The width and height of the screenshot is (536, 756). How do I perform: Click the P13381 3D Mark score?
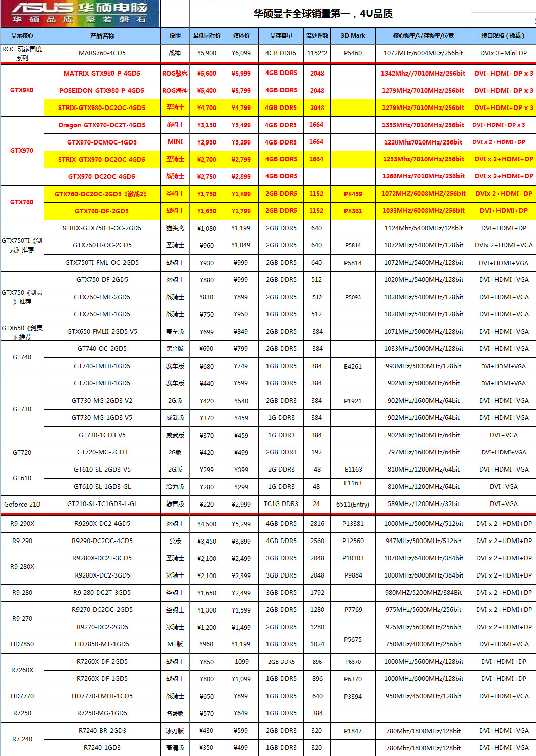tap(353, 524)
